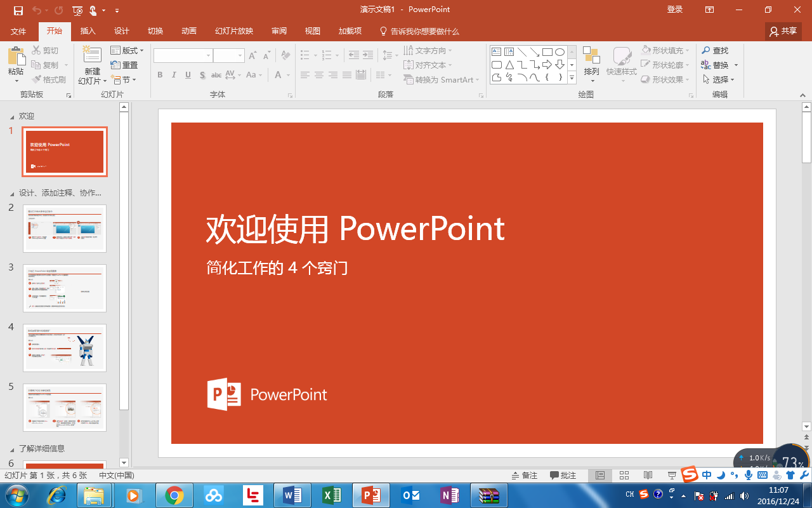Open the Layout (版式) dropdown
This screenshot has width=812, height=508.
pyautogui.click(x=127, y=50)
